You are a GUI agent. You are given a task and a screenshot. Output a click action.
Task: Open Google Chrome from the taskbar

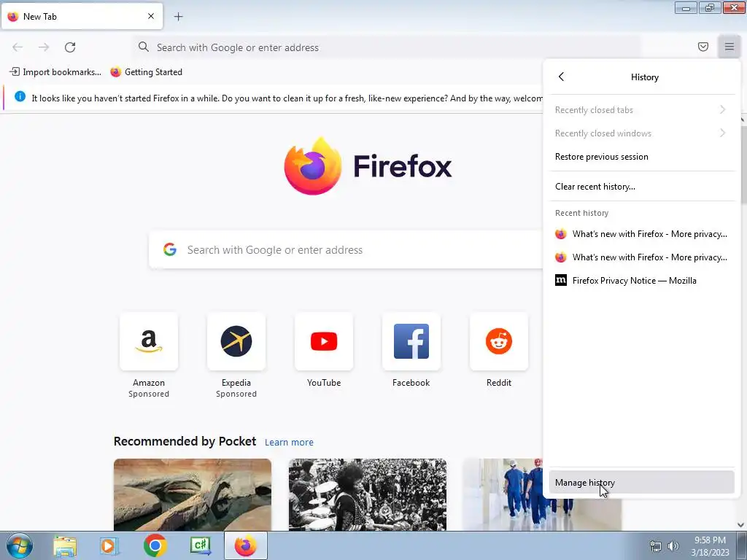(155, 545)
